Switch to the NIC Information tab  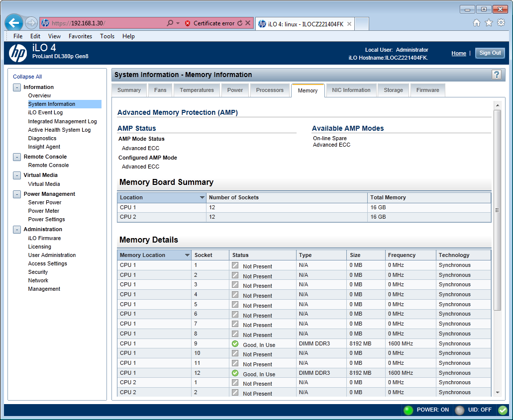[351, 90]
